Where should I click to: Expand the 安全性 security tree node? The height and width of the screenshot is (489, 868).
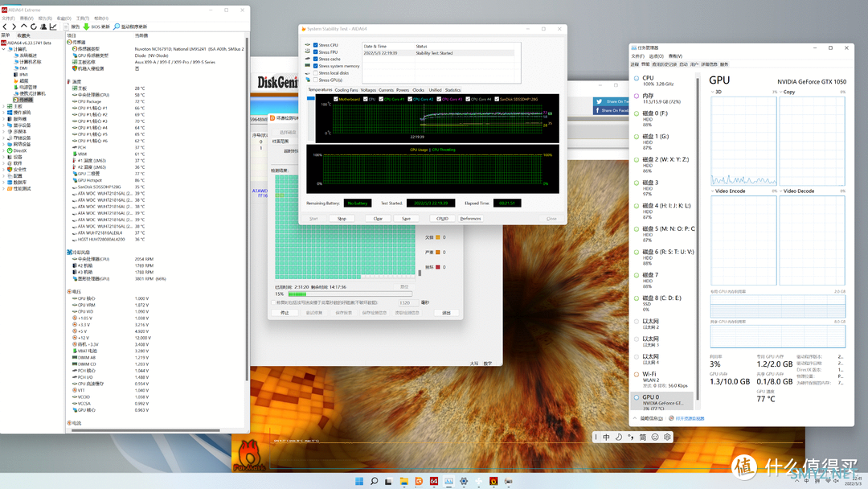pyautogui.click(x=3, y=170)
